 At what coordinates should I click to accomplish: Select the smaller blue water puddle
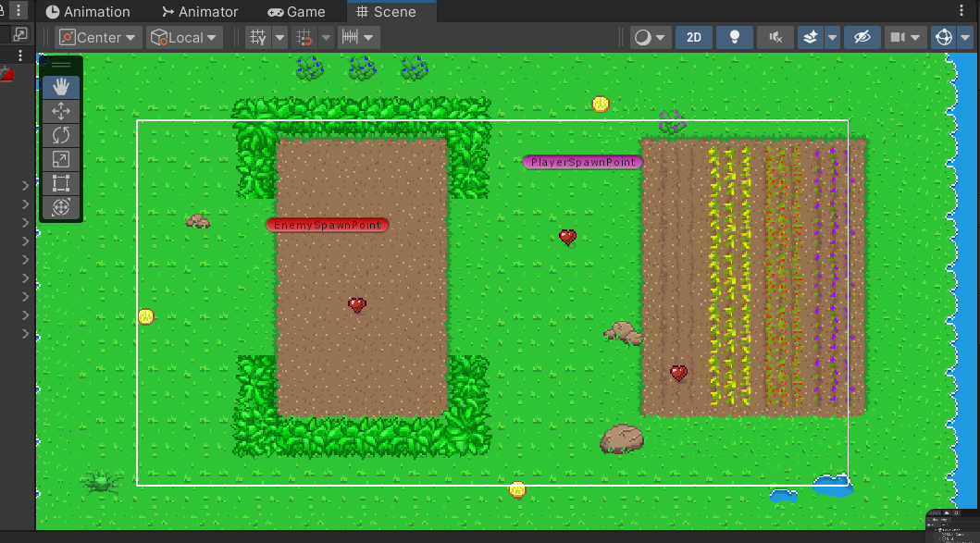[784, 496]
